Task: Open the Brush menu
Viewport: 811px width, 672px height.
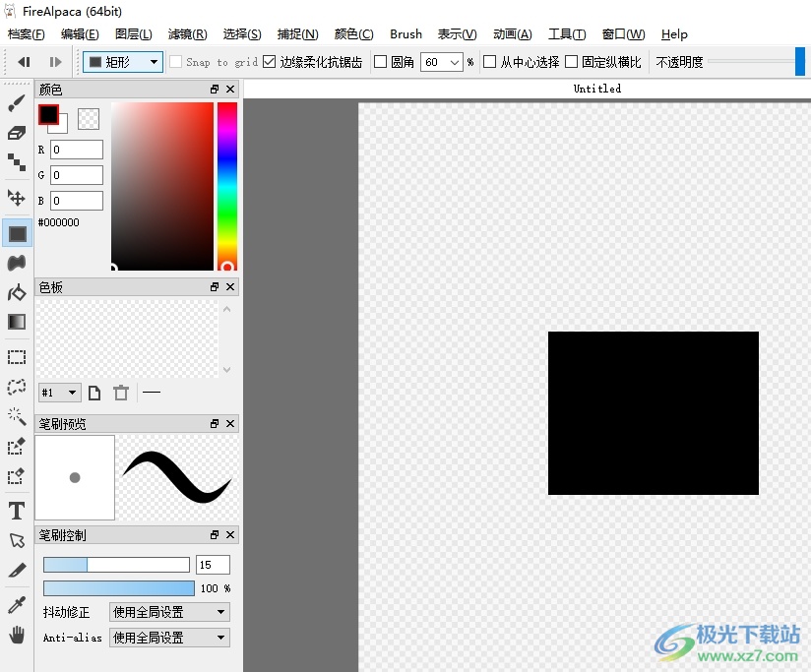Action: pyautogui.click(x=405, y=34)
